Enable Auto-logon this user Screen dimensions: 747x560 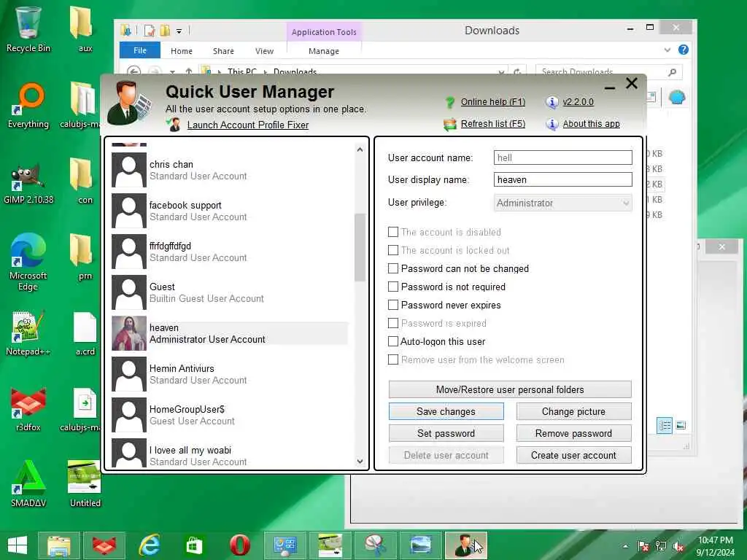393,341
